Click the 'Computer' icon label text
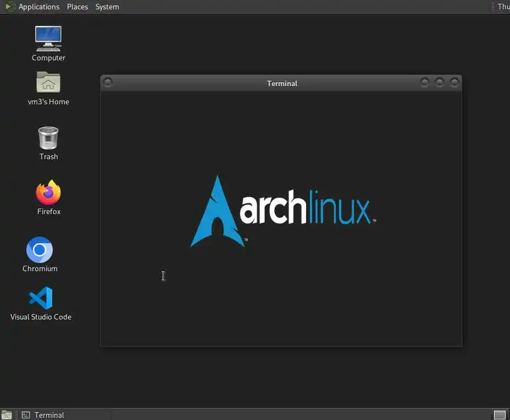510x420 pixels. pyautogui.click(x=48, y=58)
